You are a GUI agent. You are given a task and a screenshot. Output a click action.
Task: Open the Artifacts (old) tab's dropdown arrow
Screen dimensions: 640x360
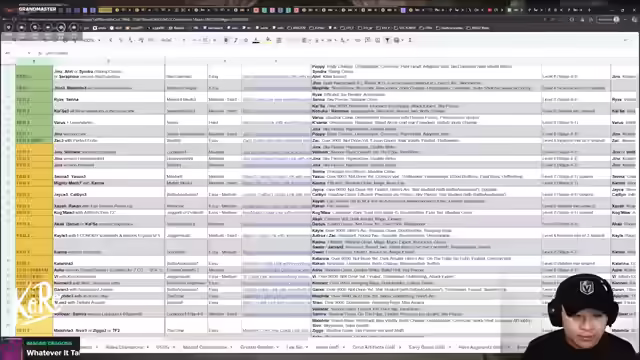[x=400, y=347]
